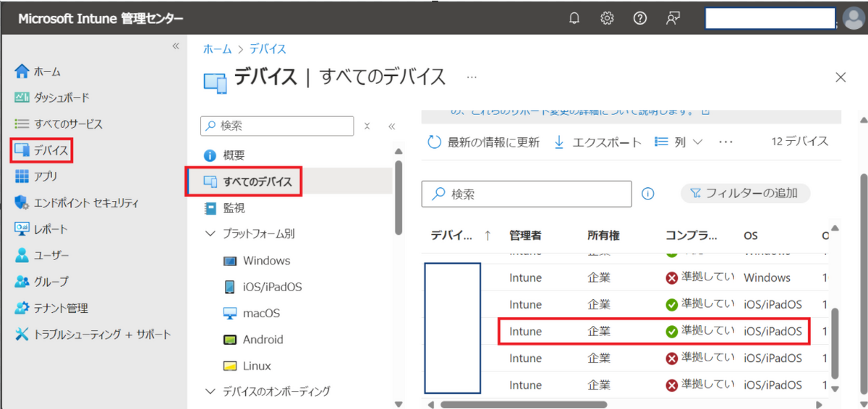Open 概要 in device menu
This screenshot has width=868, height=409.
point(224,155)
